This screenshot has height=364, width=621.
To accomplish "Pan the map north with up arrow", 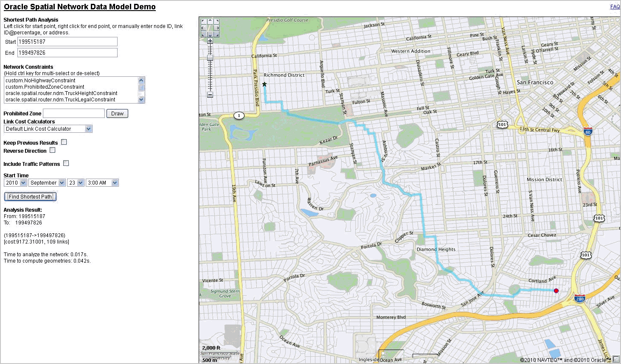I will click(x=210, y=21).
